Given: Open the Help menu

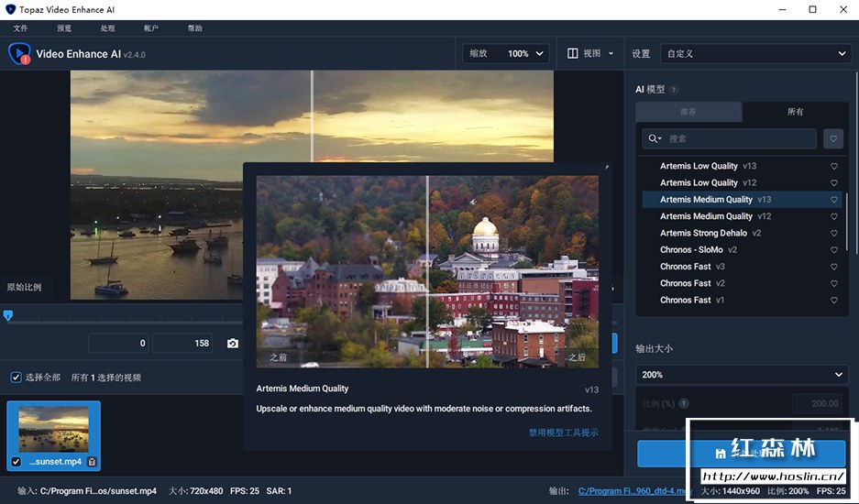Looking at the screenshot, I should click(195, 27).
